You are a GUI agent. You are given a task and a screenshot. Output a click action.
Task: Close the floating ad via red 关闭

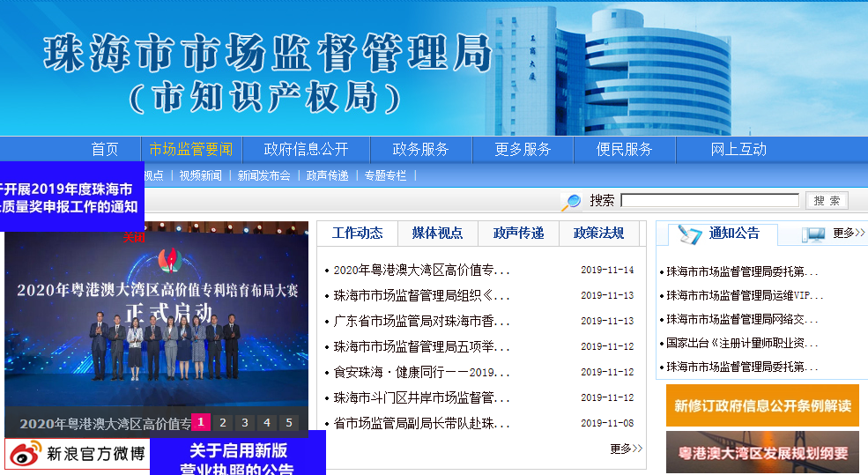coord(133,238)
